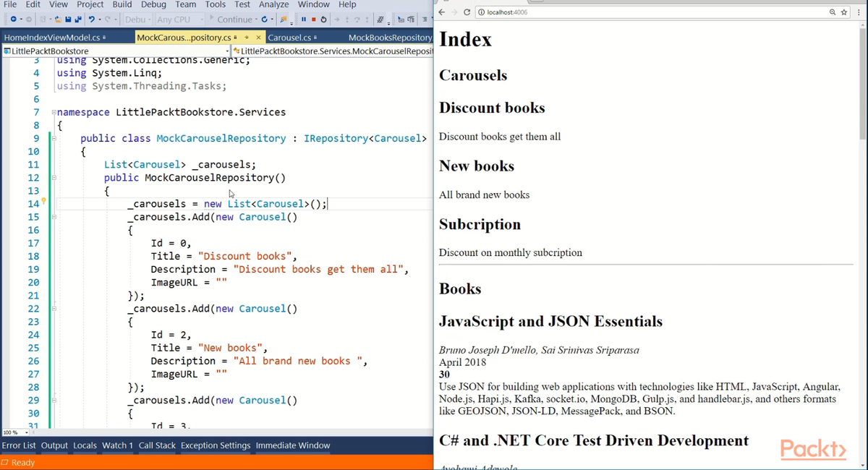Viewport: 868px width, 470px height.
Task: Open the Call Stack panel tab
Action: tap(157, 445)
